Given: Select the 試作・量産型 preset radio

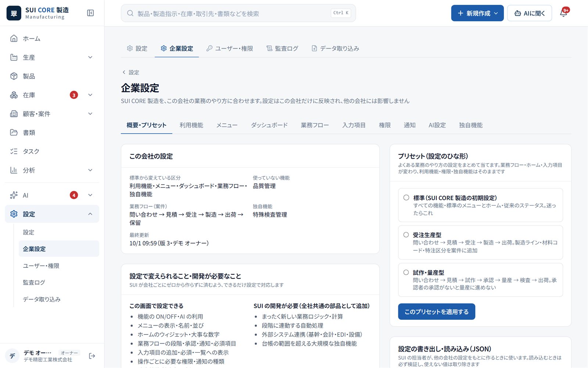Looking at the screenshot, I should click(x=406, y=272).
